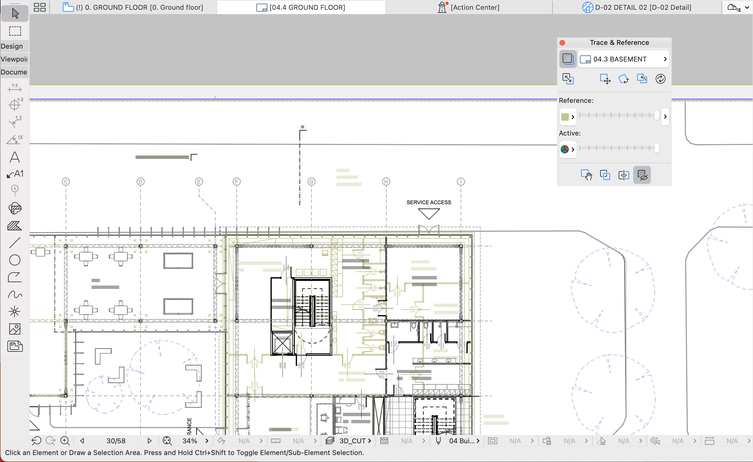Open the 04.3 BASEMENT reference dropdown
This screenshot has height=462, width=753.
(624, 59)
